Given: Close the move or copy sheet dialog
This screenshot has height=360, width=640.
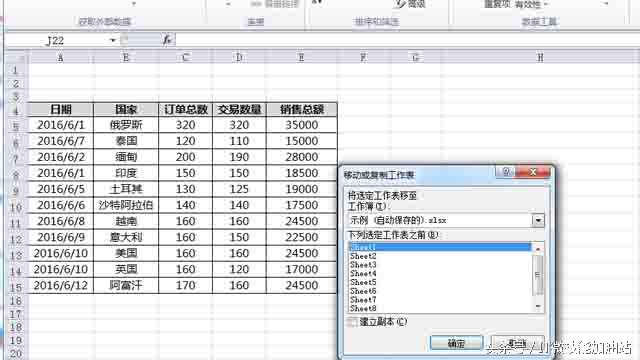Looking at the screenshot, I should tap(533, 172).
